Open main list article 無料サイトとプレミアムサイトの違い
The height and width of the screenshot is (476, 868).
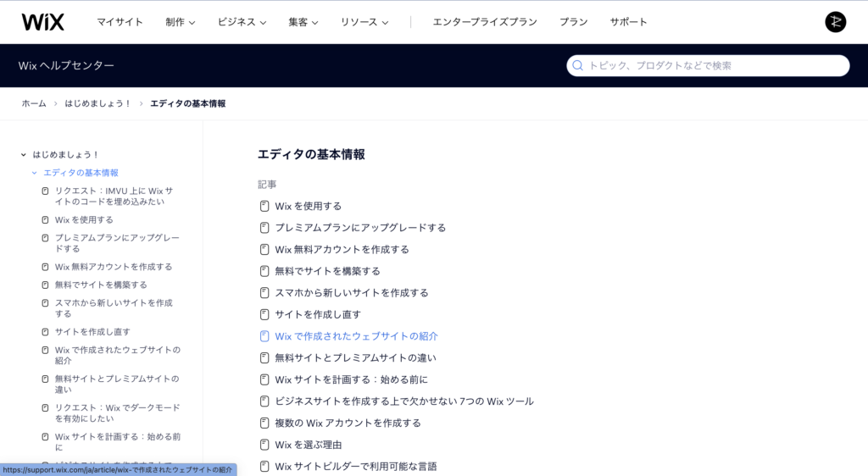[355, 358]
